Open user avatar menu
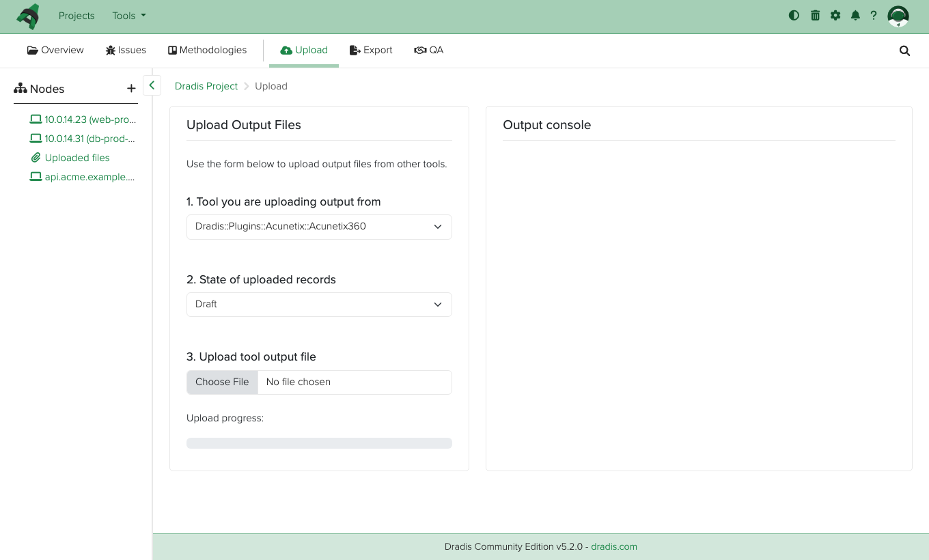929x560 pixels. coord(898,16)
